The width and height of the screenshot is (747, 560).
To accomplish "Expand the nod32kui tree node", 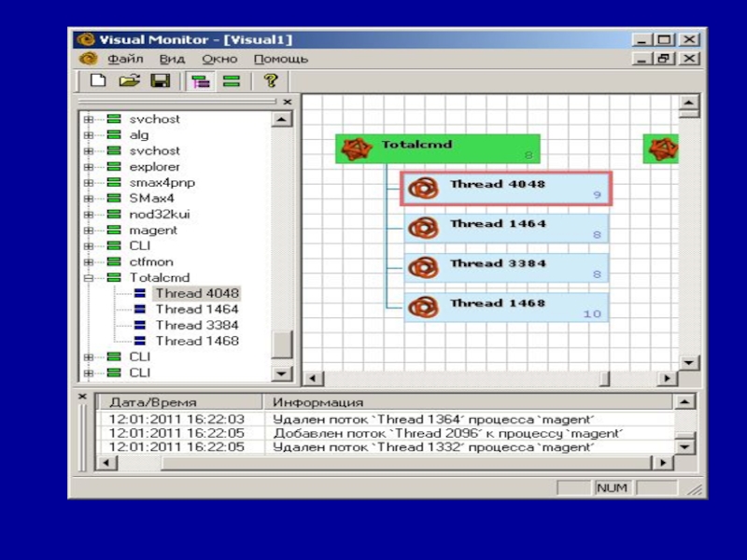I will coord(89,215).
